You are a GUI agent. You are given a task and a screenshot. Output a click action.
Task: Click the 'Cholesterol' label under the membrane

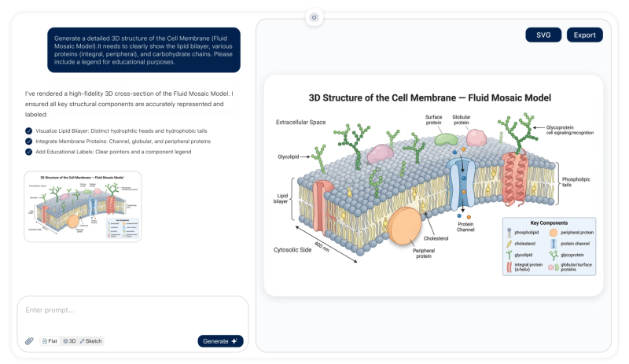pyautogui.click(x=436, y=238)
